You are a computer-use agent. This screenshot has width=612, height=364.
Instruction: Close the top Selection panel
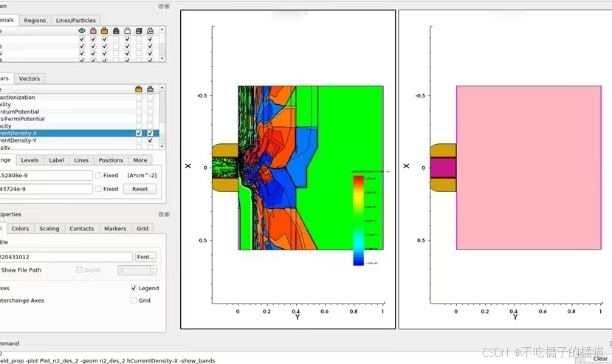pyautogui.click(x=167, y=6)
